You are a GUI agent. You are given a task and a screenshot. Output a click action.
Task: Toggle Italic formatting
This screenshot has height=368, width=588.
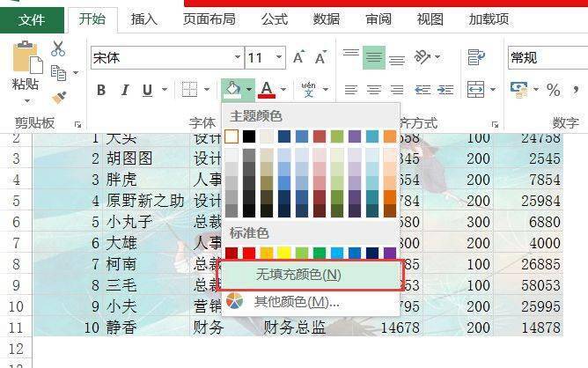pos(125,90)
